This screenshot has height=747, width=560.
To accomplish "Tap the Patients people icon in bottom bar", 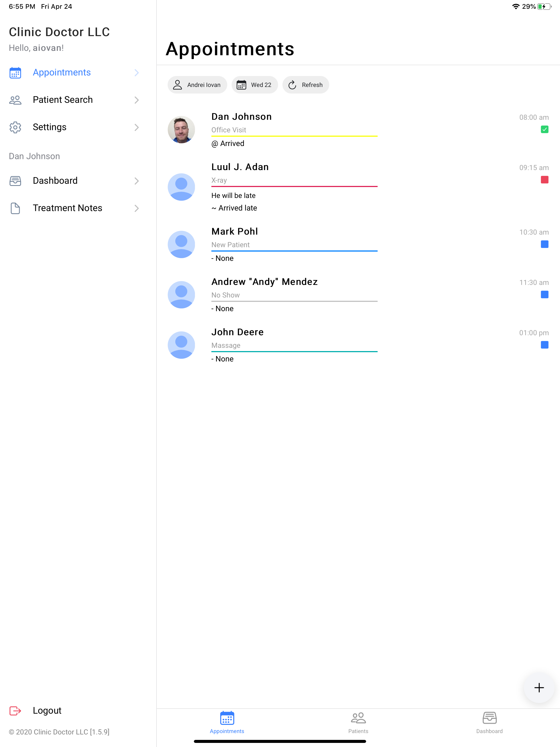I will click(358, 718).
